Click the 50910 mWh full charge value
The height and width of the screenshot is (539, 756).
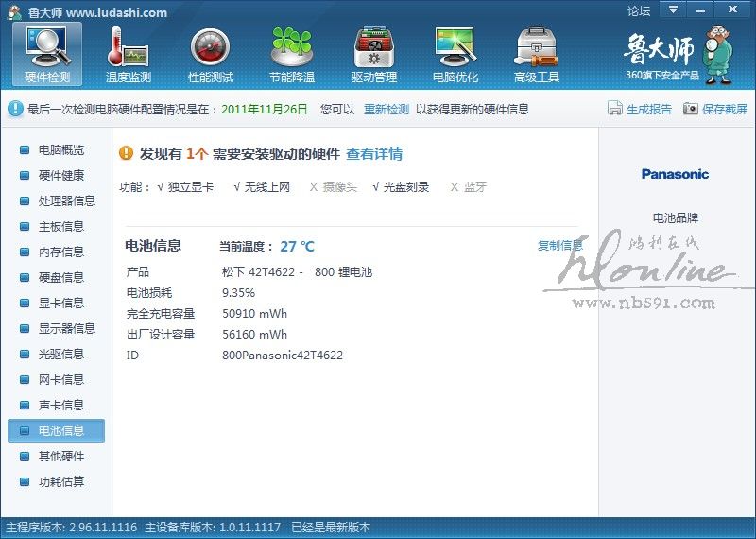tap(254, 314)
